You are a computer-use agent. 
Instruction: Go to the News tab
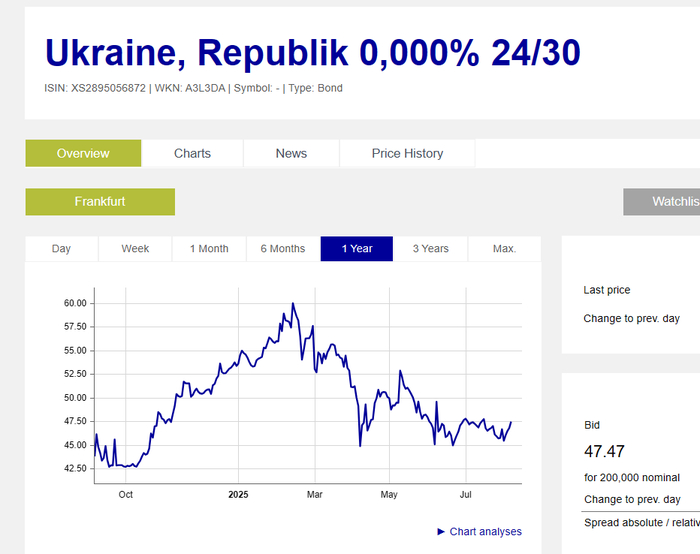pos(291,153)
